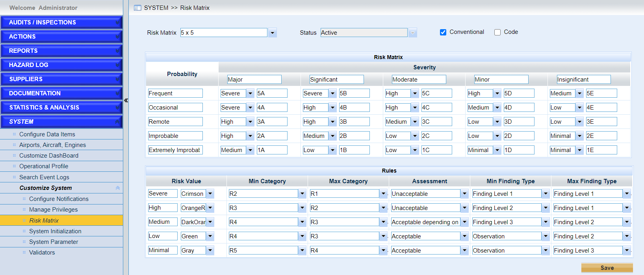Open the Risk Matrix 5 x 5 dropdown
The image size is (644, 275).
272,33
